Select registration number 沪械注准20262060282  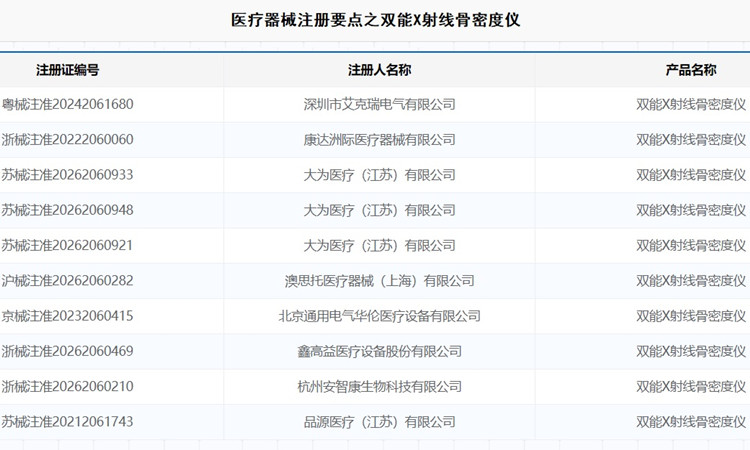coord(67,281)
